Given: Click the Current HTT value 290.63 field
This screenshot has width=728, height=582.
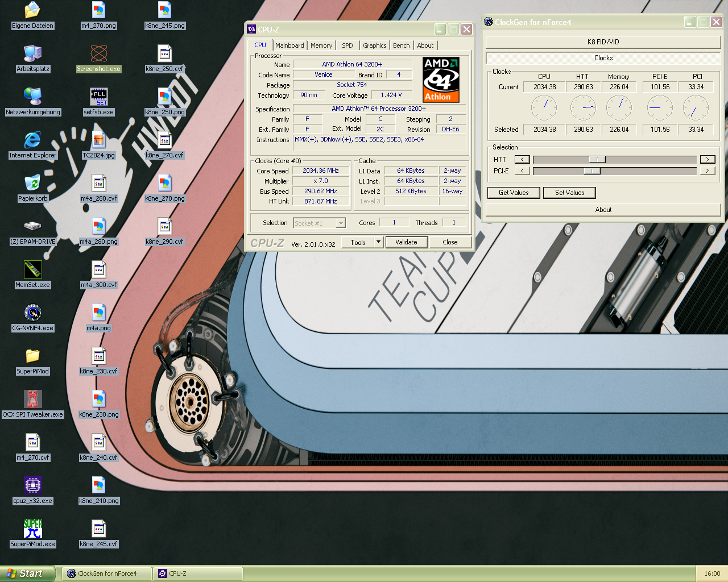Looking at the screenshot, I should pos(583,87).
